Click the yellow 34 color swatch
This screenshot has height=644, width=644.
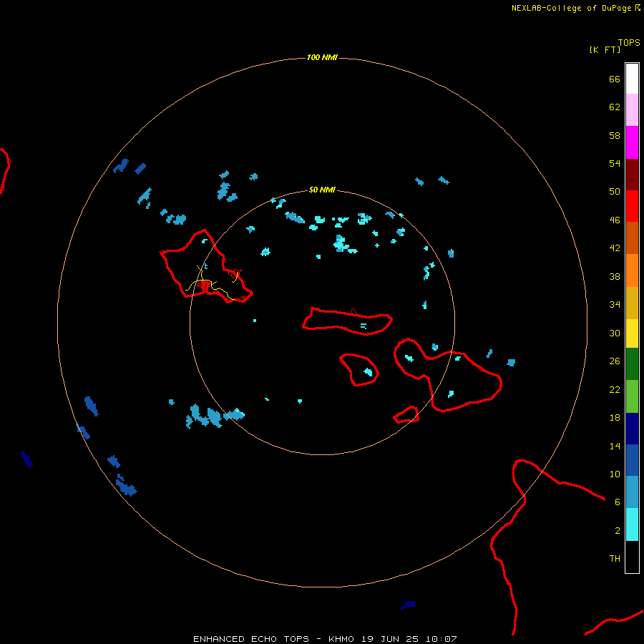click(632, 333)
